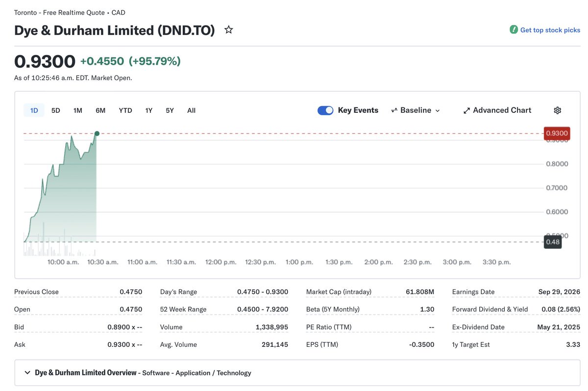Click the Previous Close label

click(x=36, y=292)
